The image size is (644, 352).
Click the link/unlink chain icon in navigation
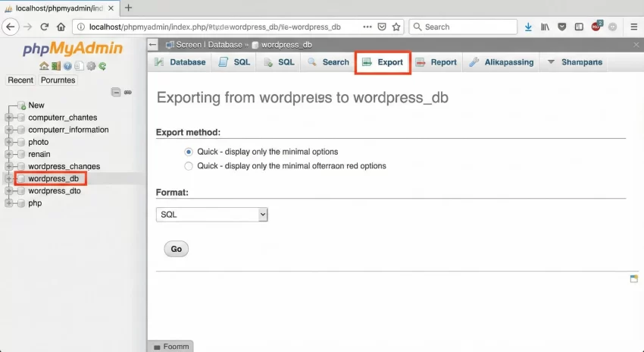[128, 92]
